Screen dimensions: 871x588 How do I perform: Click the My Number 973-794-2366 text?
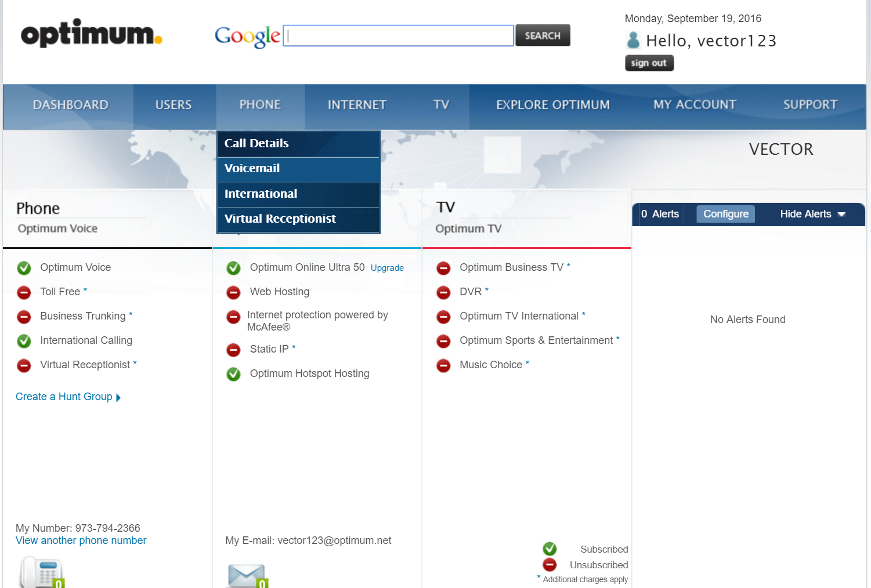click(78, 528)
